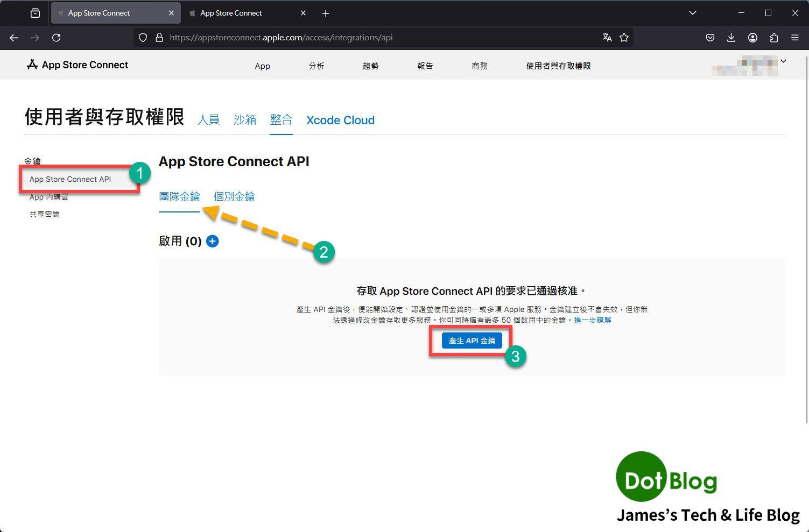
Task: Click the 產生 API 金鑰 button
Action: (472, 341)
